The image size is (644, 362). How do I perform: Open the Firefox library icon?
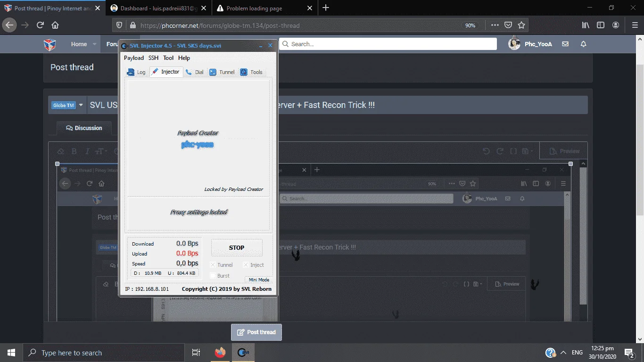[586, 25]
